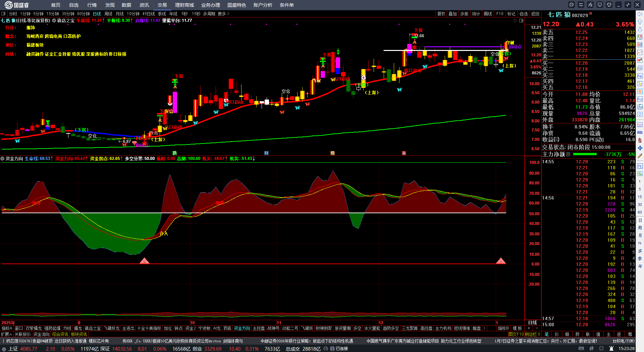Open the 行情 menu
Screen dimensions: 644x352
pyautogui.click(x=92, y=5)
